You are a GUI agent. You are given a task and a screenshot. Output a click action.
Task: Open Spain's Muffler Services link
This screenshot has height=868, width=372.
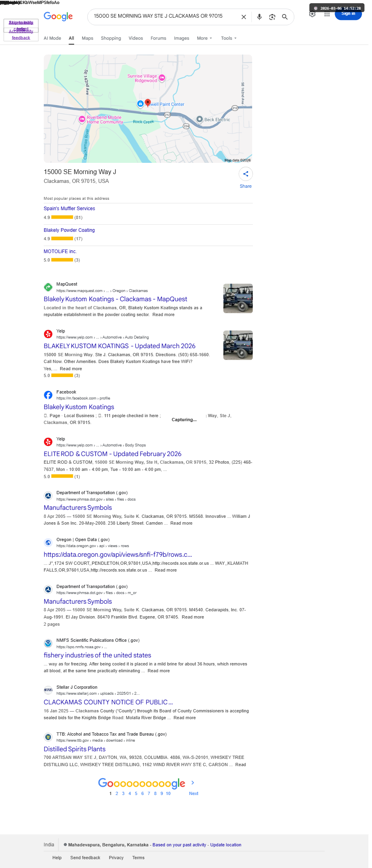[x=69, y=209]
